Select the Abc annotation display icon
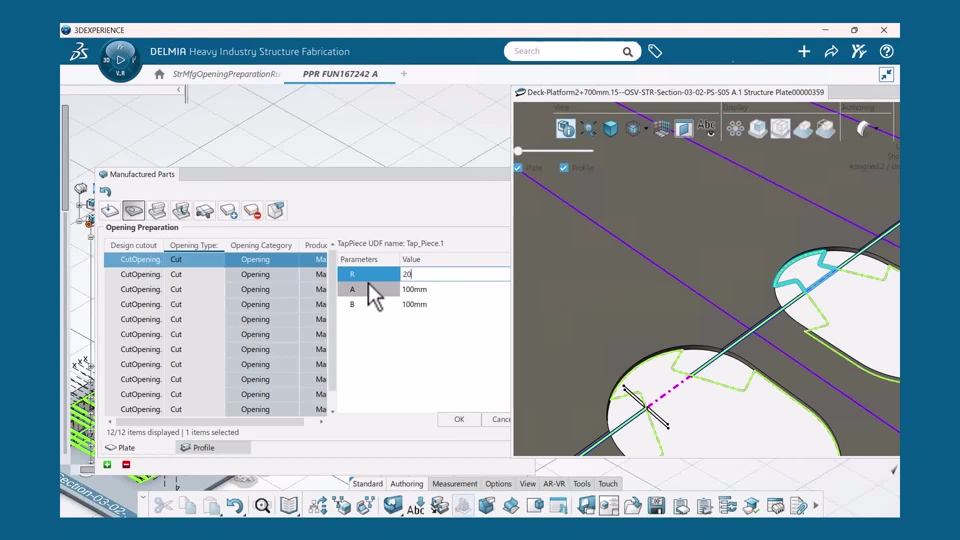This screenshot has width=960, height=540. coord(706,127)
